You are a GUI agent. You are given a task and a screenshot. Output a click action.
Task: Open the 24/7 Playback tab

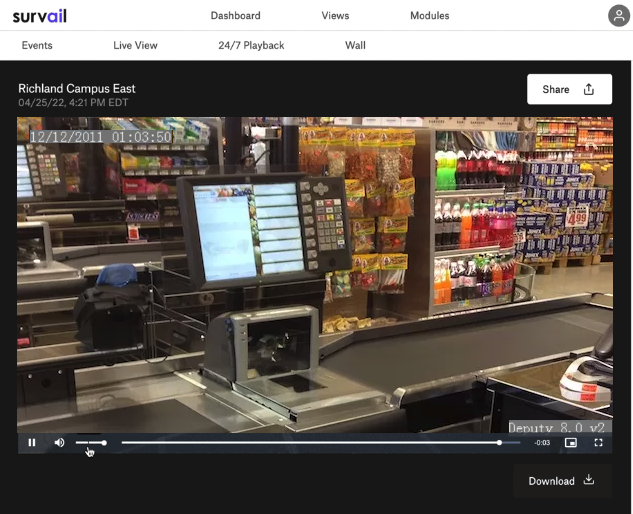click(251, 45)
